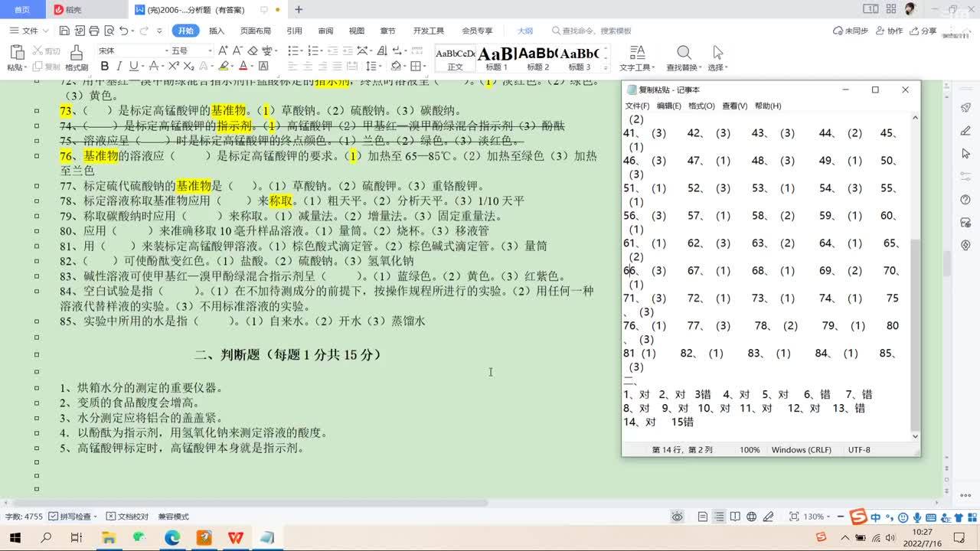Image resolution: width=980 pixels, height=551 pixels.
Task: Switch to the 插入 (Insert) ribbon tab
Action: pos(217,31)
